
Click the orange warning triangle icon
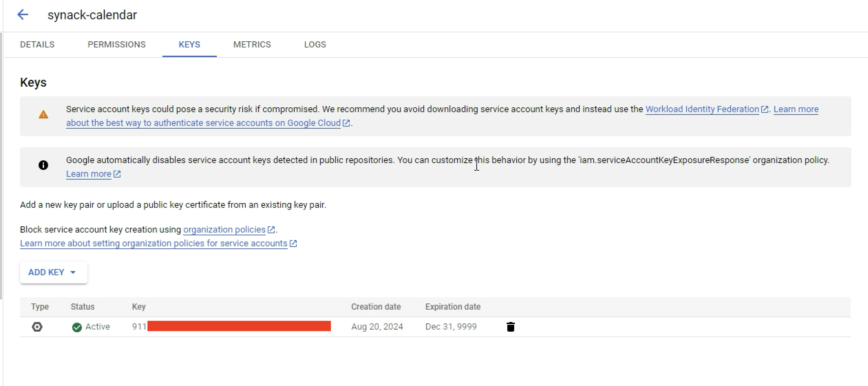[x=43, y=115]
